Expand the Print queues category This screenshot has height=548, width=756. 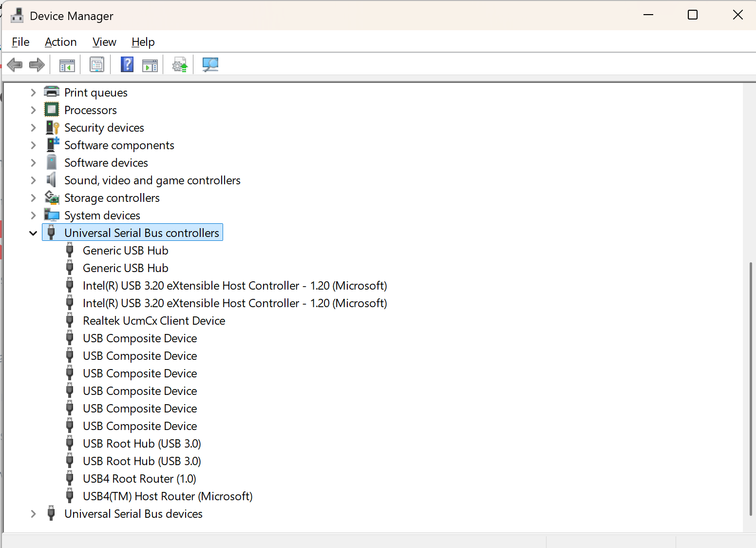(x=33, y=92)
